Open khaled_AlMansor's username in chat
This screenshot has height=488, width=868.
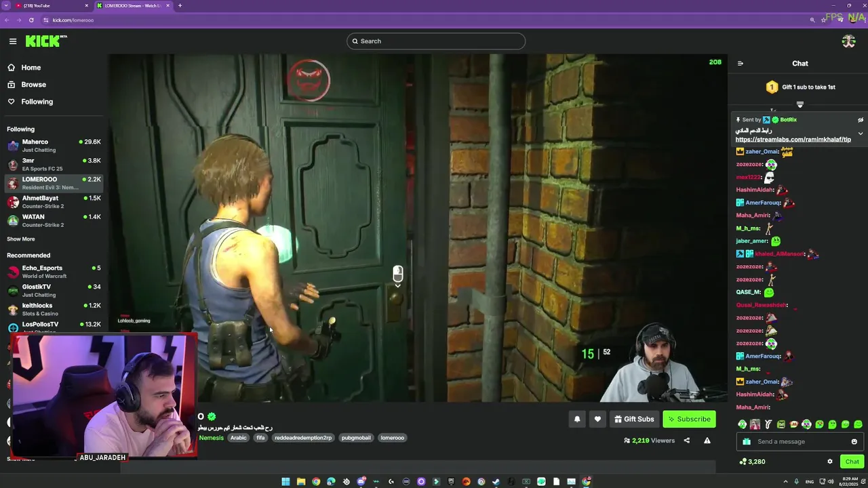pyautogui.click(x=779, y=254)
